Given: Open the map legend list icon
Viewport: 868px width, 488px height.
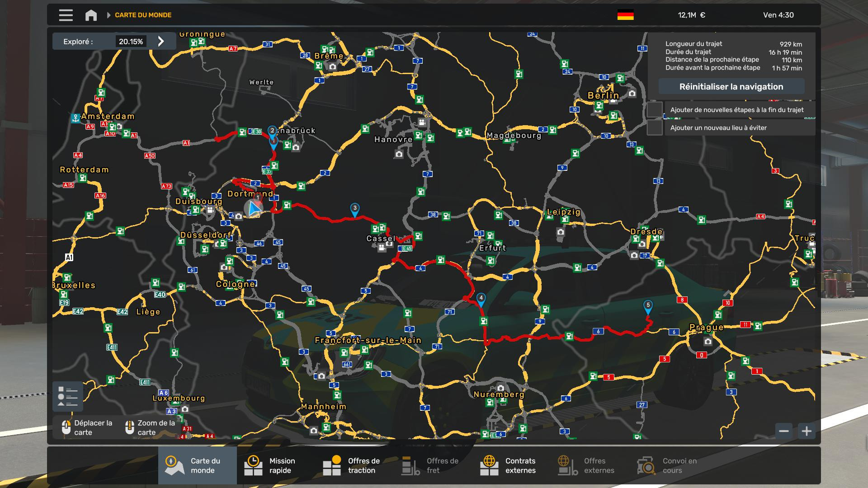Looking at the screenshot, I should pos(68,396).
